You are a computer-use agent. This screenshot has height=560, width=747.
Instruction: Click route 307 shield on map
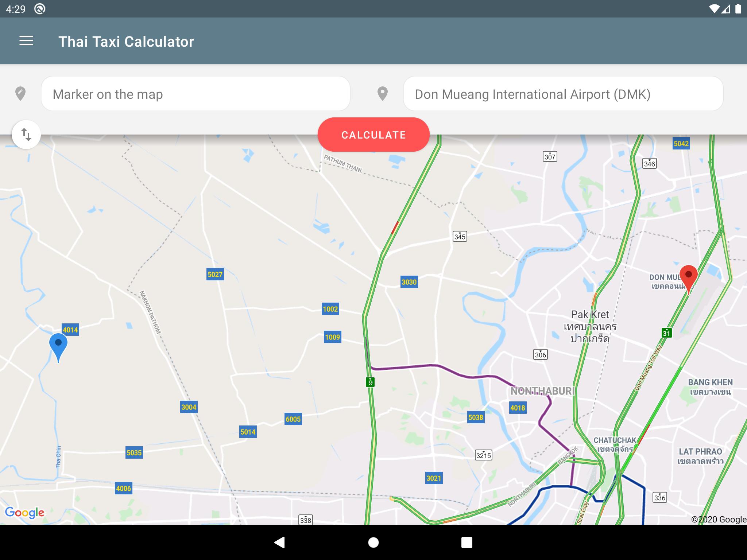(x=550, y=157)
